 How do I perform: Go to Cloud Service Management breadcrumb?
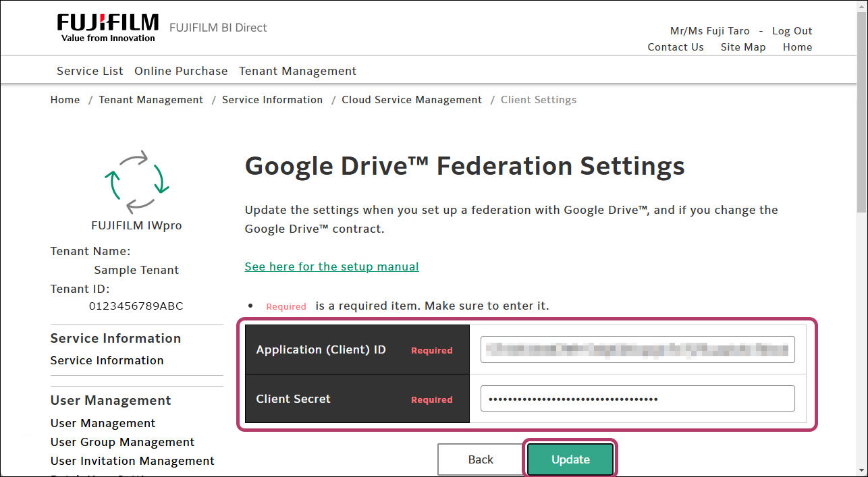pyautogui.click(x=412, y=100)
